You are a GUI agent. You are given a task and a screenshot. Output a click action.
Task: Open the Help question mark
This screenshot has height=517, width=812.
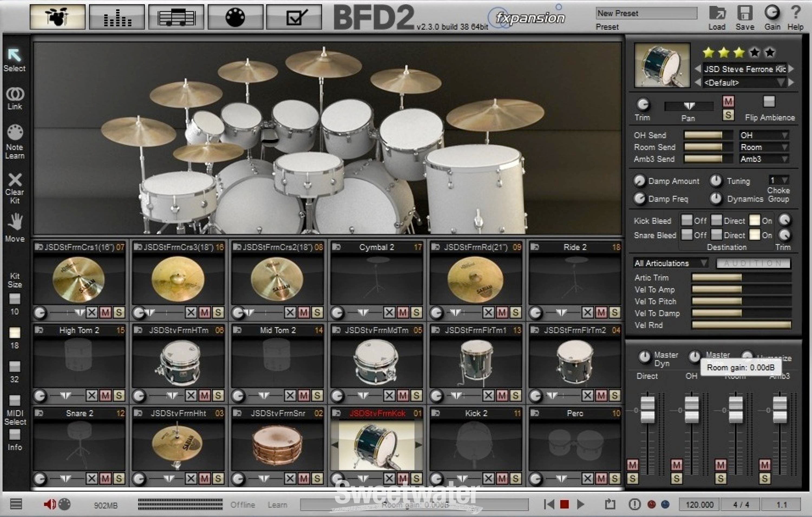795,13
